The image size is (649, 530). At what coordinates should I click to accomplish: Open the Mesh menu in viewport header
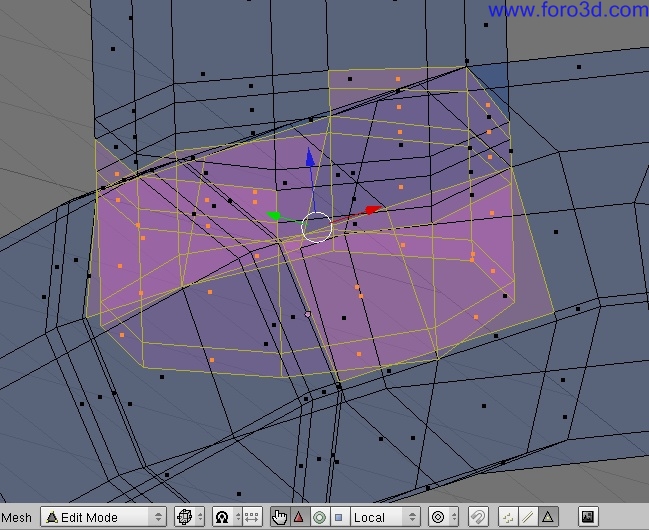[17, 518]
